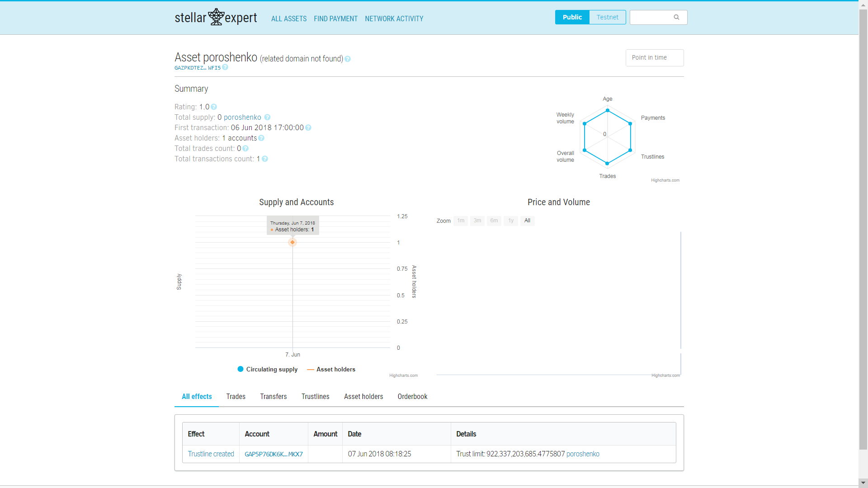Click the search magnifier icon
The image size is (868, 488).
coord(676,17)
